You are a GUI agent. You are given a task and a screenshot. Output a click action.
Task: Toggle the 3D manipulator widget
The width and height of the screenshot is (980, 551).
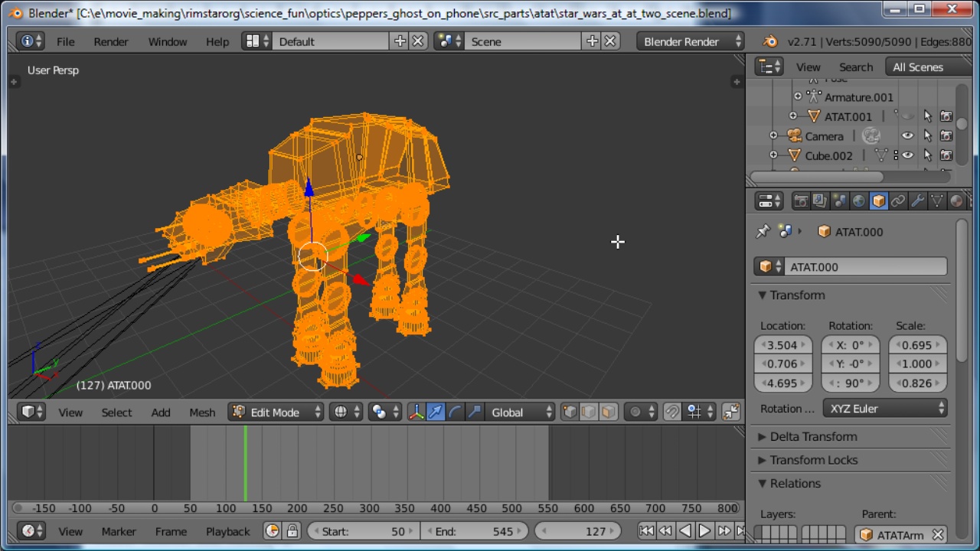tap(416, 412)
